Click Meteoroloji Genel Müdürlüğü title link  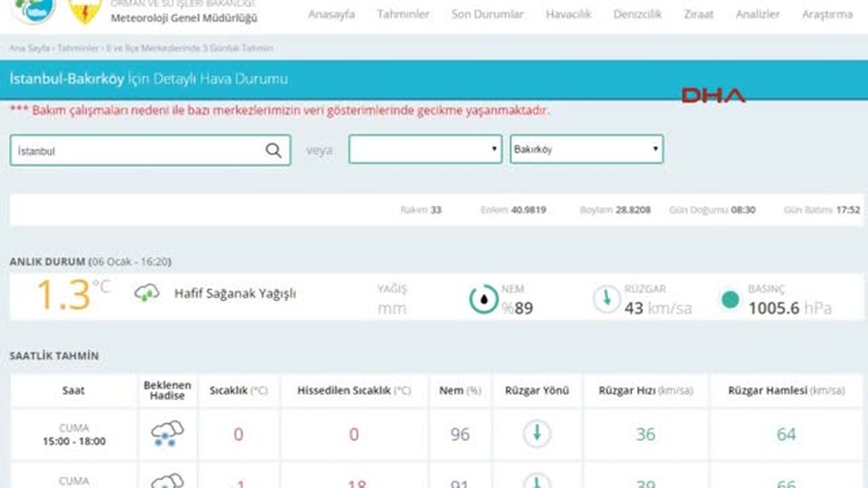point(183,17)
